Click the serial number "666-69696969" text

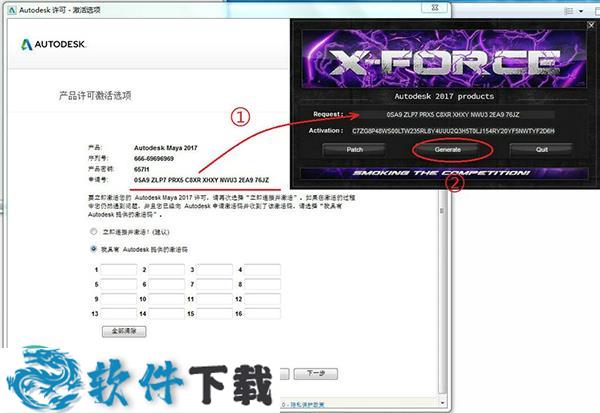154,158
